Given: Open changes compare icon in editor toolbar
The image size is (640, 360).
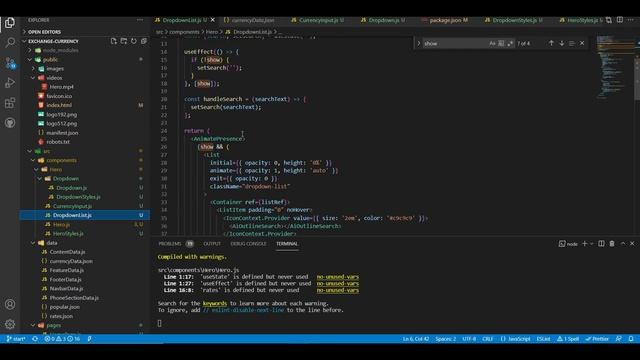Looking at the screenshot, I should click(x=609, y=20).
